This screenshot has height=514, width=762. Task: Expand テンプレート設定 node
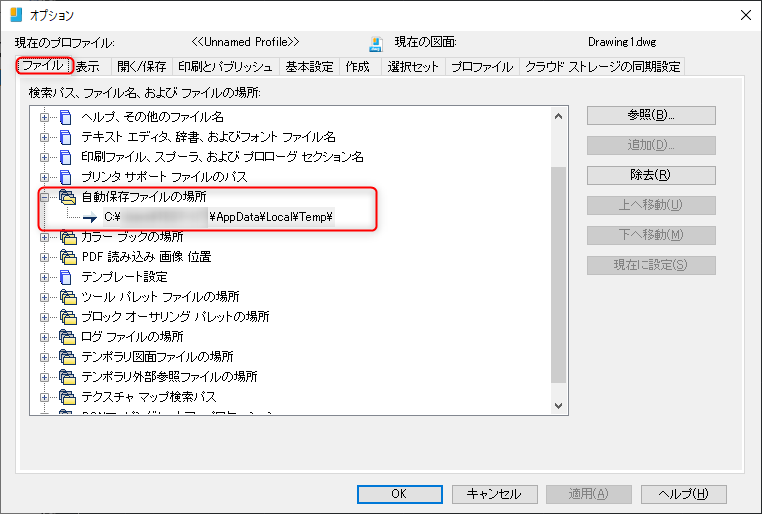click(x=44, y=277)
